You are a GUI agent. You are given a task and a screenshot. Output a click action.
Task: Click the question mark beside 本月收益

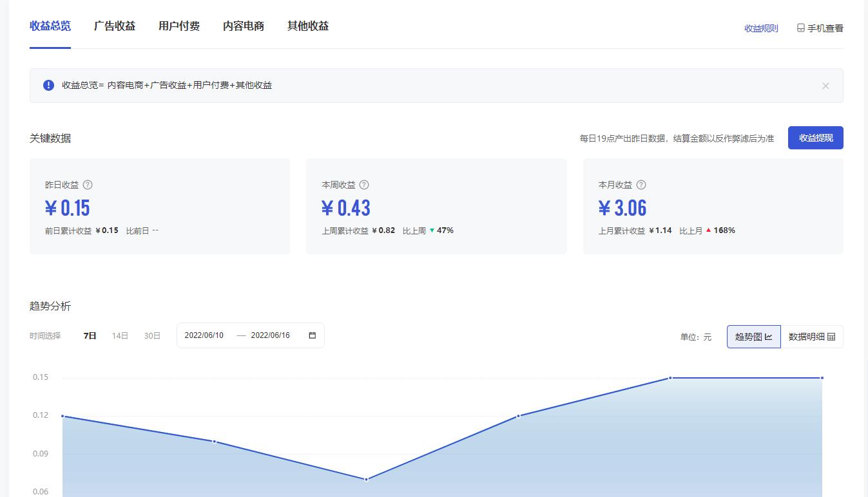tap(641, 185)
